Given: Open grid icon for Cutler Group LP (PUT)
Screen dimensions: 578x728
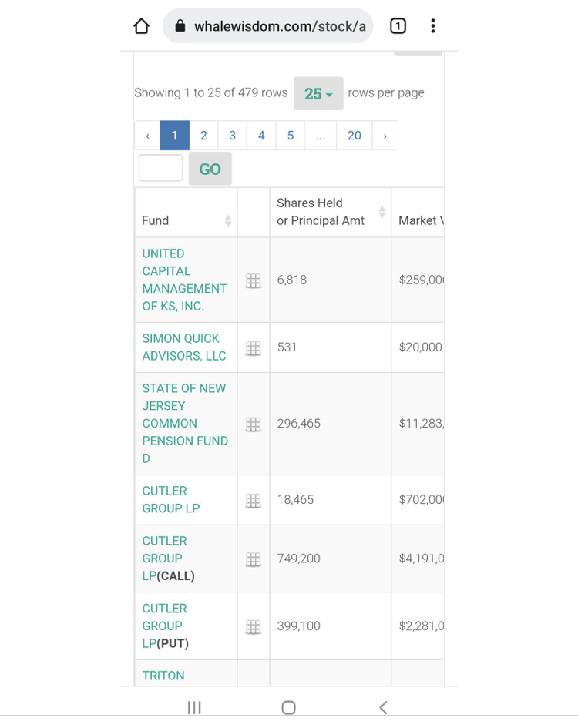Looking at the screenshot, I should pos(253,626).
